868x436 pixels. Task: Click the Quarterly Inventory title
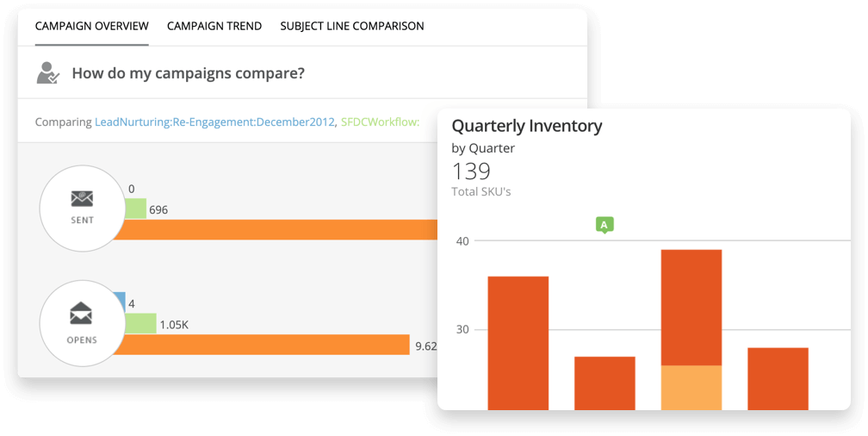[x=526, y=126]
